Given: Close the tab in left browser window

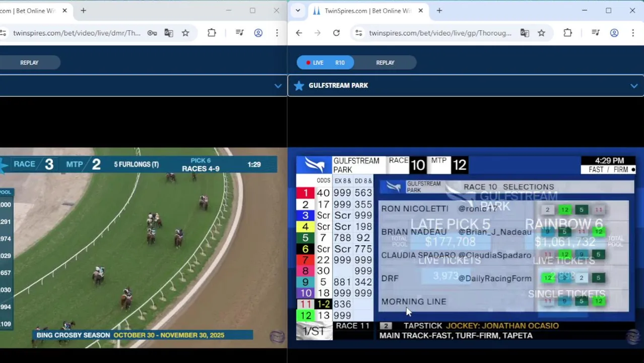Looking at the screenshot, I should click(65, 11).
